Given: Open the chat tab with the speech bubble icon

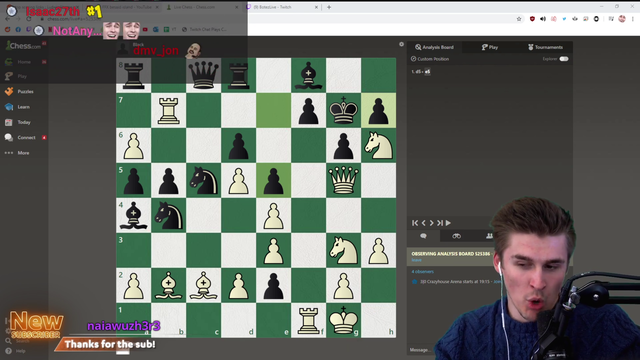Looking at the screenshot, I should pyautogui.click(x=423, y=236).
